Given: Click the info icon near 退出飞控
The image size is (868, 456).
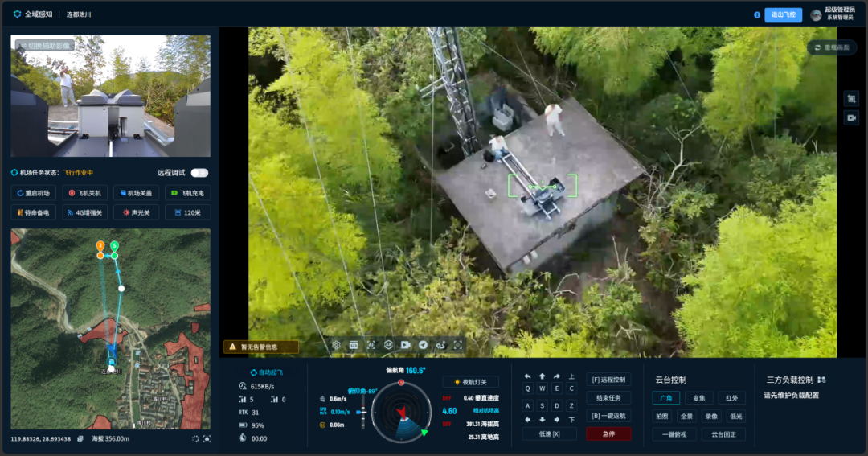Looking at the screenshot, I should click(757, 15).
